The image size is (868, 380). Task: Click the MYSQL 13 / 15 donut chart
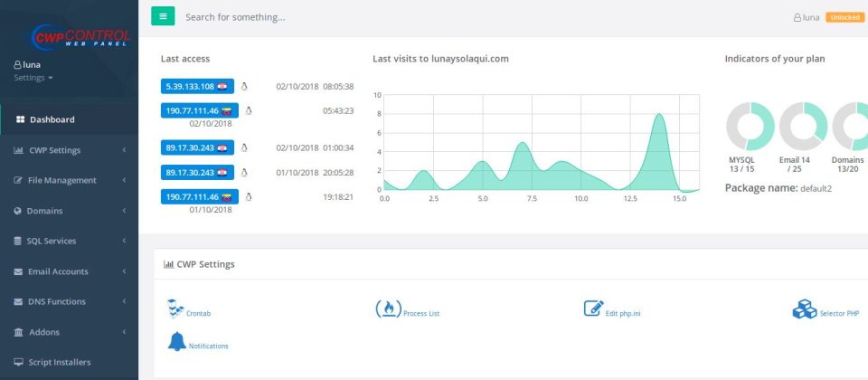750,127
